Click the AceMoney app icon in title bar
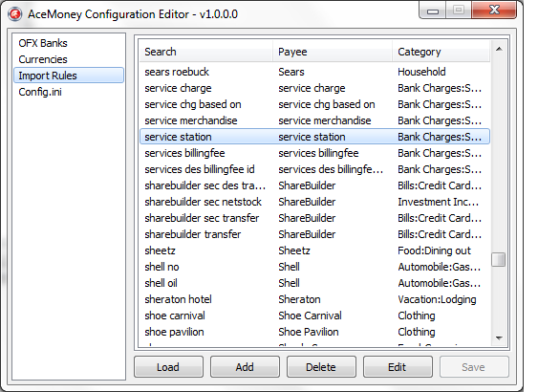The height and width of the screenshot is (392, 538). [x=15, y=14]
